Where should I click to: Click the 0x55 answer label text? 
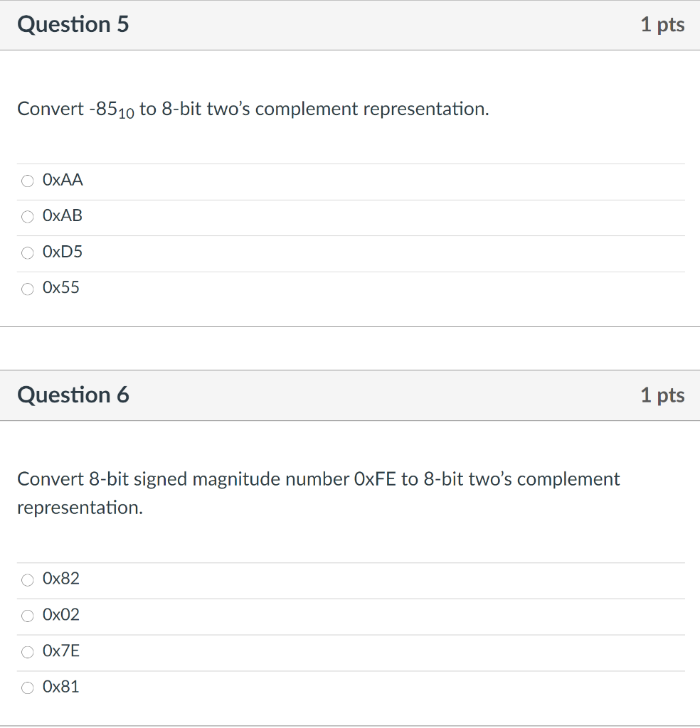coord(61,287)
